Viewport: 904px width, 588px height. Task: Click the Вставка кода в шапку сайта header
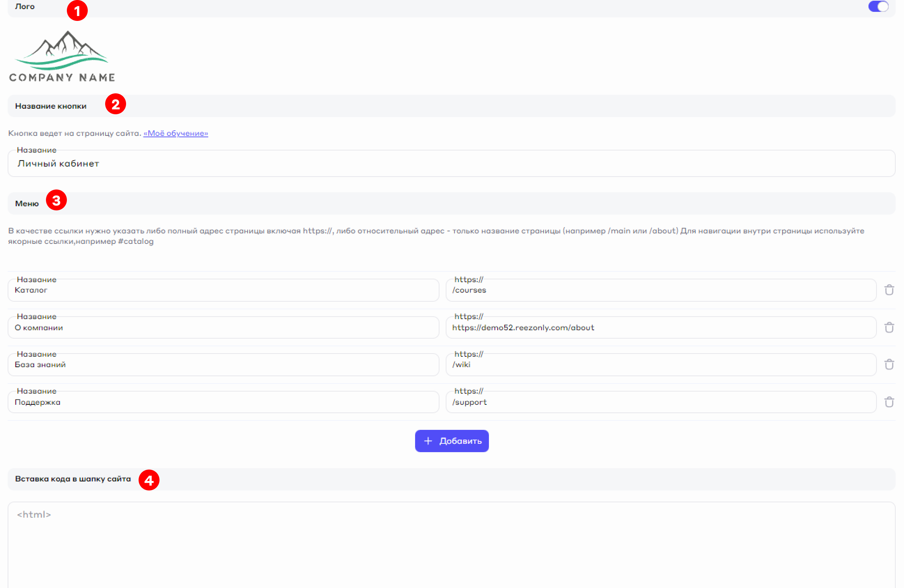pos(73,479)
